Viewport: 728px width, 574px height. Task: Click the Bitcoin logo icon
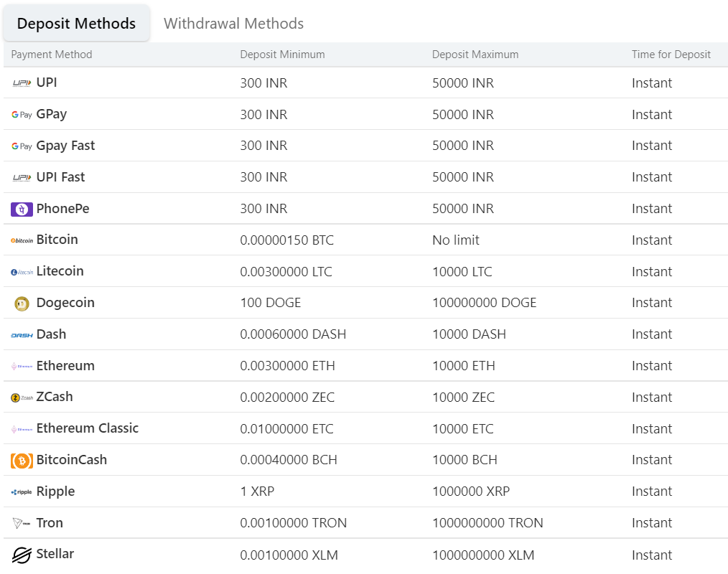[x=22, y=240]
